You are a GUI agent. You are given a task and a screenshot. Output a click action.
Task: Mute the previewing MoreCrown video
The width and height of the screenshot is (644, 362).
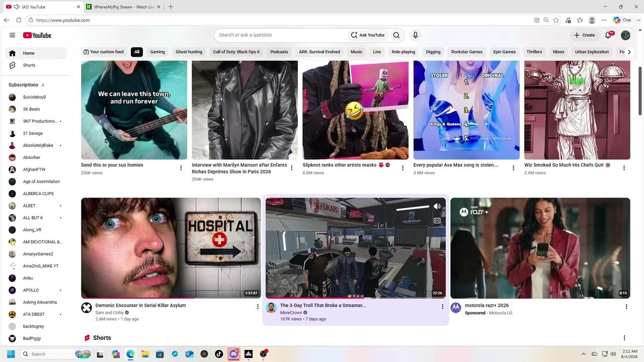pyautogui.click(x=437, y=206)
